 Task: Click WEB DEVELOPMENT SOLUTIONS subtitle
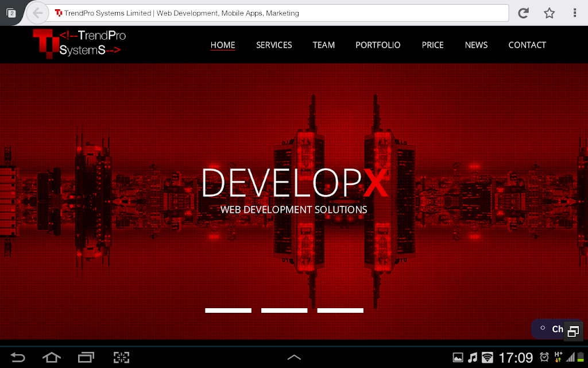coord(293,209)
